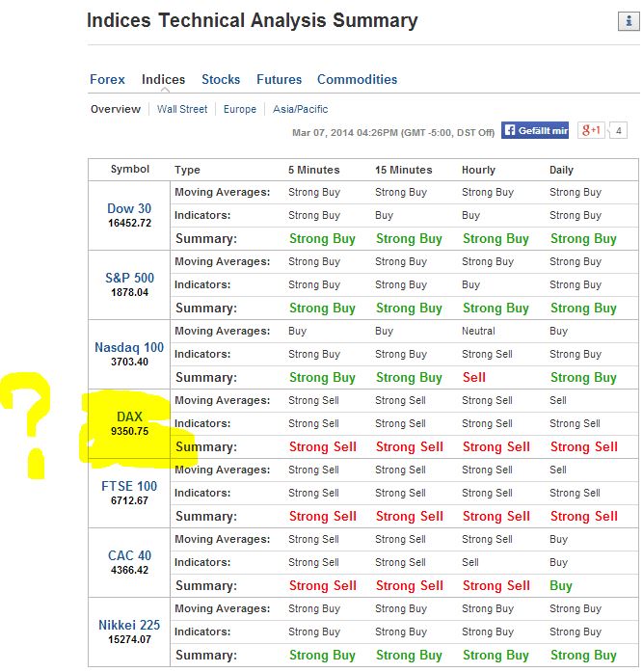The image size is (643, 672).
Task: Click the CAC 40 daily Buy summary
Action: point(561,585)
